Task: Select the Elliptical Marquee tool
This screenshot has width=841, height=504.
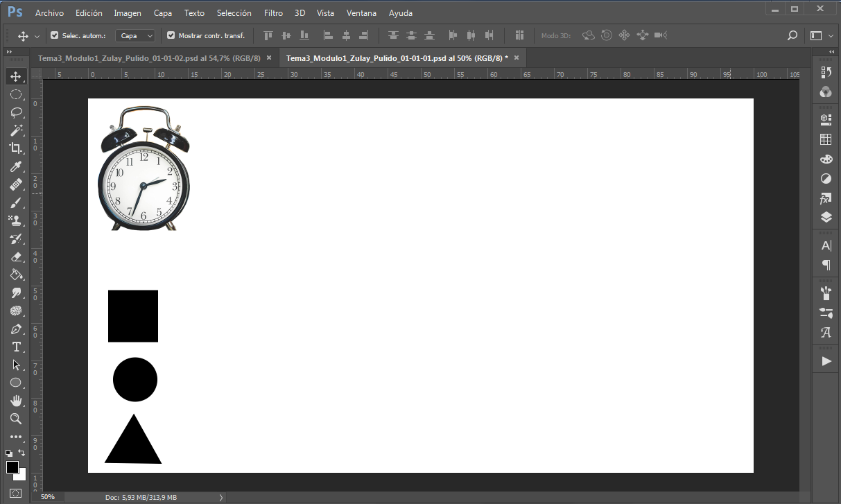Action: [15, 94]
